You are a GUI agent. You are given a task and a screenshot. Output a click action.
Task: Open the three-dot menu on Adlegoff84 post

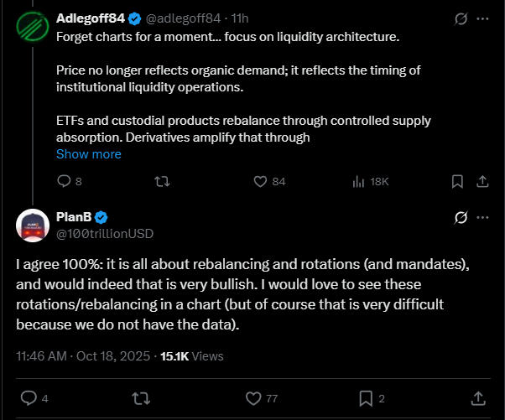tap(482, 18)
